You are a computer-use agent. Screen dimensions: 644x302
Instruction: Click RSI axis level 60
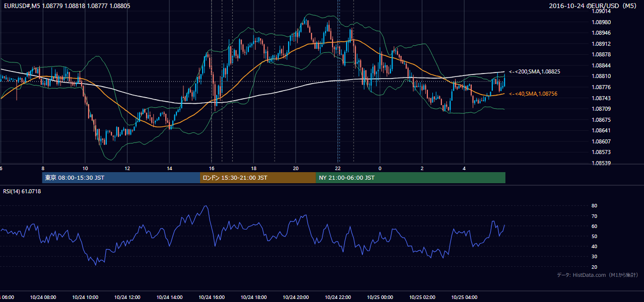pyautogui.click(x=595, y=226)
